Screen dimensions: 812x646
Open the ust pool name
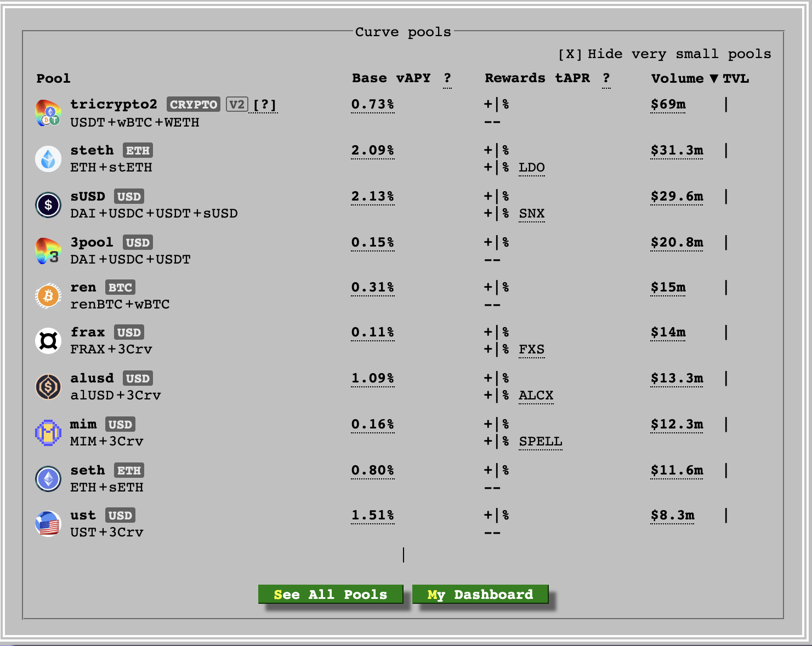83,515
